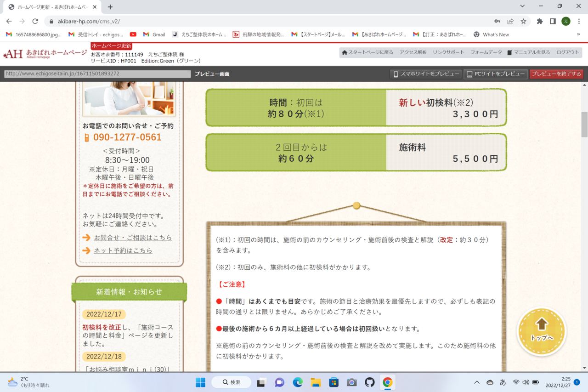Expand the bookmarks overflow chevron

click(578, 34)
